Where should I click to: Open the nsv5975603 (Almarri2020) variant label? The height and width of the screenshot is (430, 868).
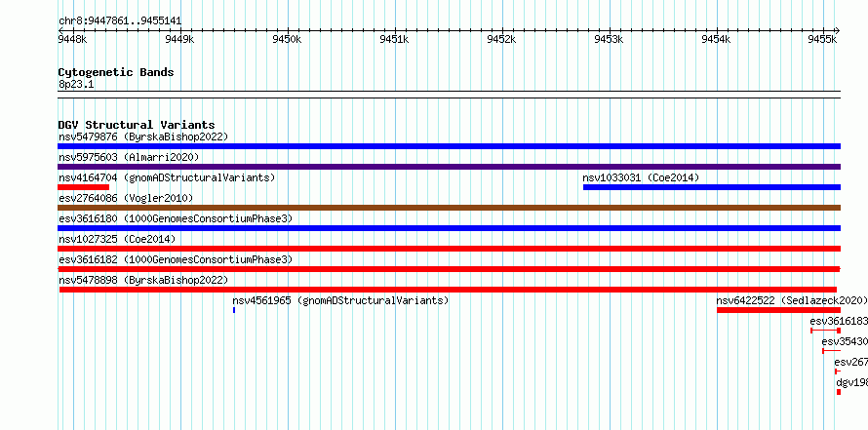(129, 157)
